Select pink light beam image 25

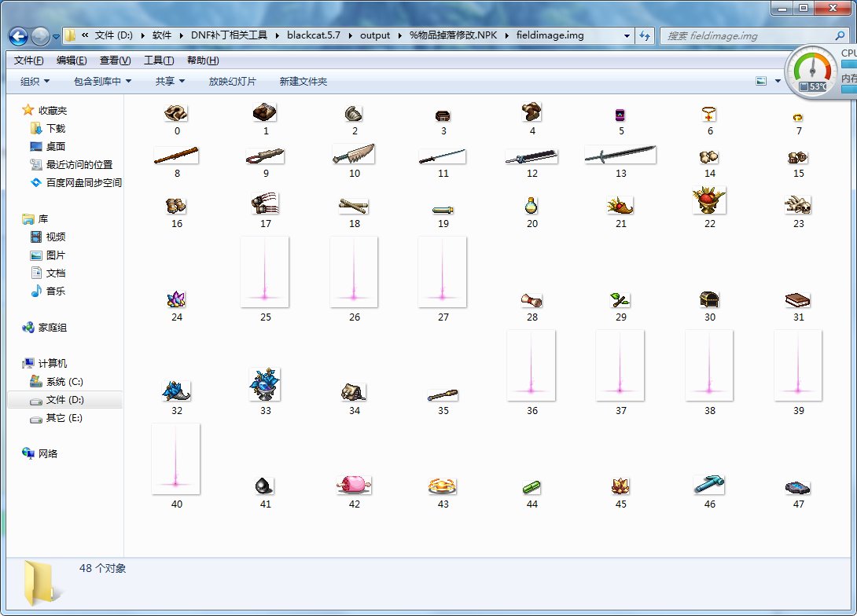(265, 272)
